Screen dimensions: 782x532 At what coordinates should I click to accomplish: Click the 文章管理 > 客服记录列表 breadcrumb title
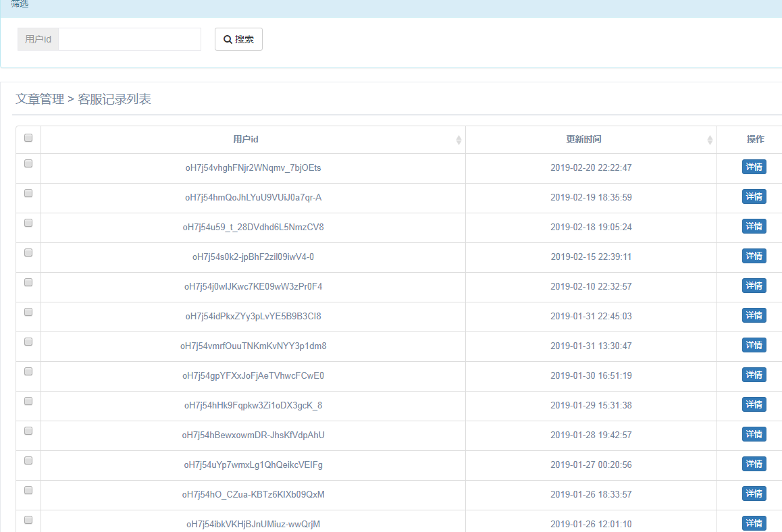click(83, 99)
